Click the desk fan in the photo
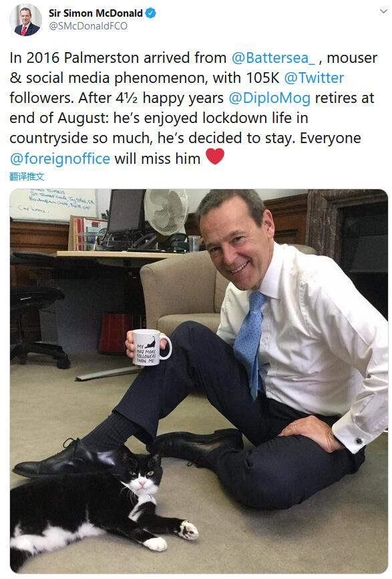This screenshot has height=579, width=392. point(166,213)
